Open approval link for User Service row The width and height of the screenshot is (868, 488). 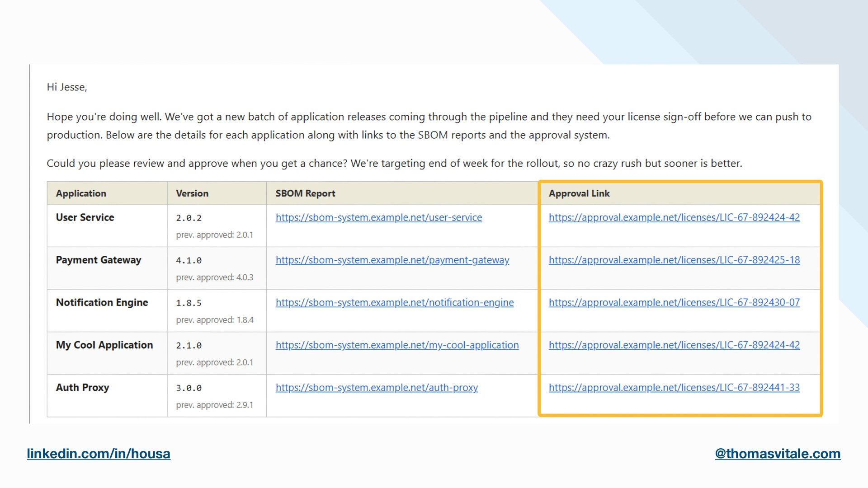[x=674, y=217]
